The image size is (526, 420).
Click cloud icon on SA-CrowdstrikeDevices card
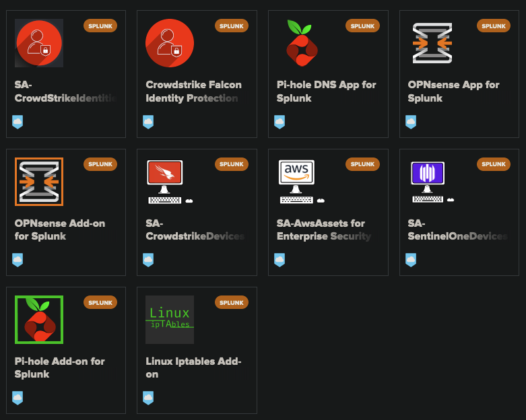[x=148, y=260]
